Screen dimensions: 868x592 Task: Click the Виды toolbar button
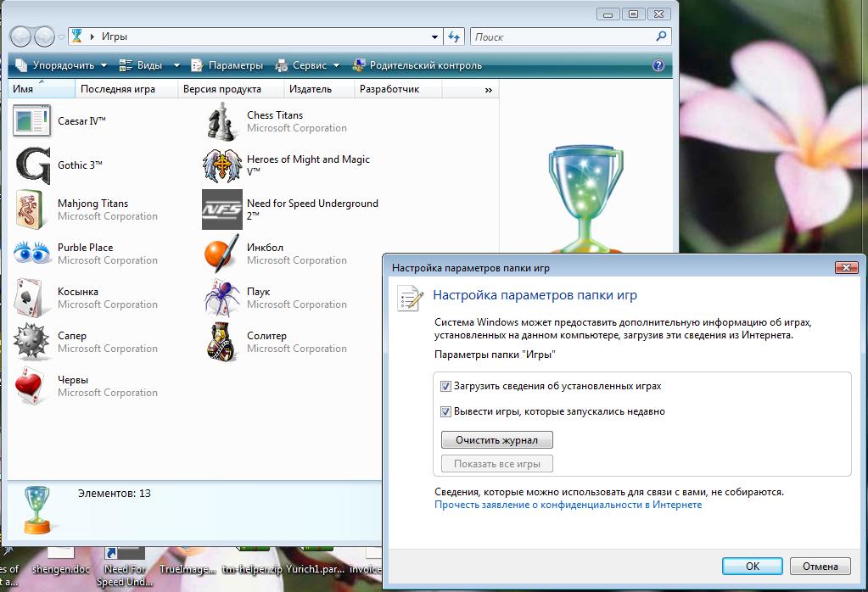pyautogui.click(x=142, y=65)
